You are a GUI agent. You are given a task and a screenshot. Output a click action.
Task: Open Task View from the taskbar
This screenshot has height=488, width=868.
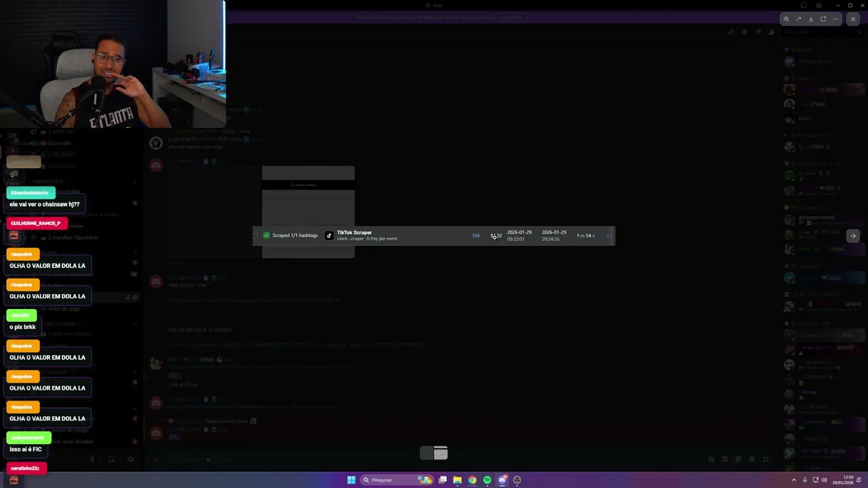coord(442,480)
